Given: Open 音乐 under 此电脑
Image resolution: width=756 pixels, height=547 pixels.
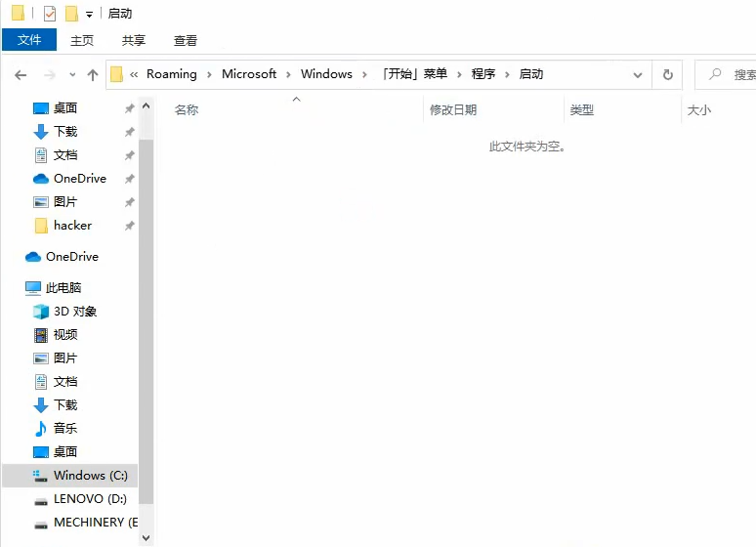Looking at the screenshot, I should click(x=65, y=429).
